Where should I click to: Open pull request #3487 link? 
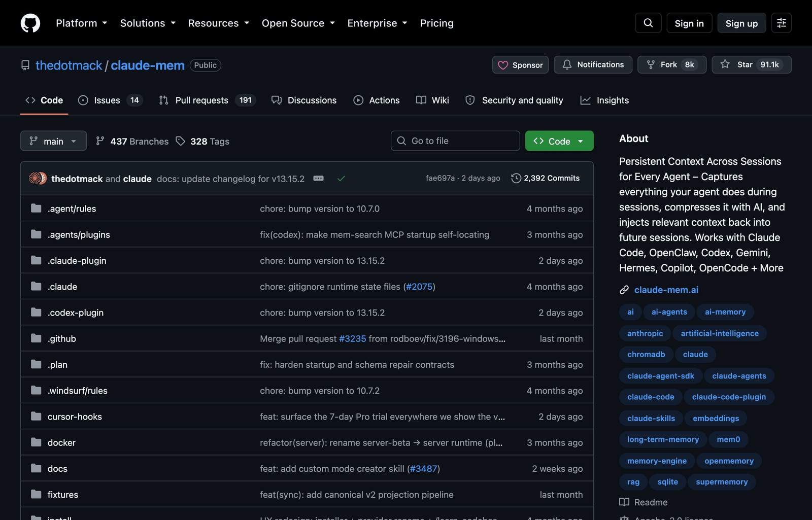click(x=423, y=468)
